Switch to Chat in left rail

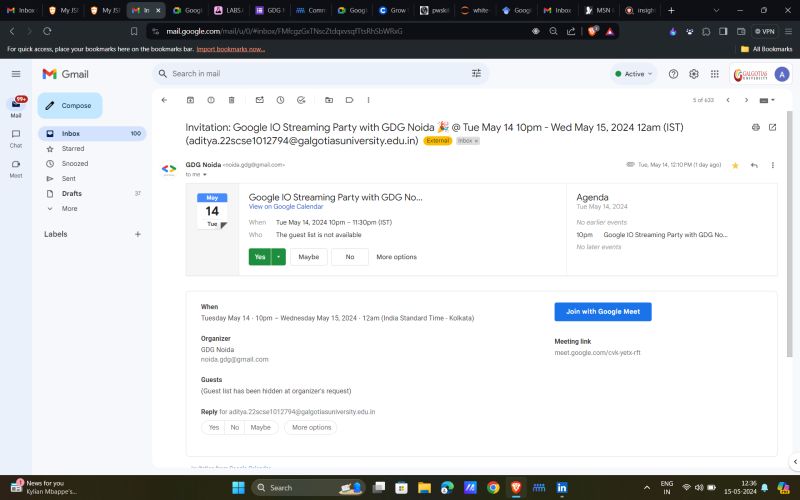coord(16,138)
